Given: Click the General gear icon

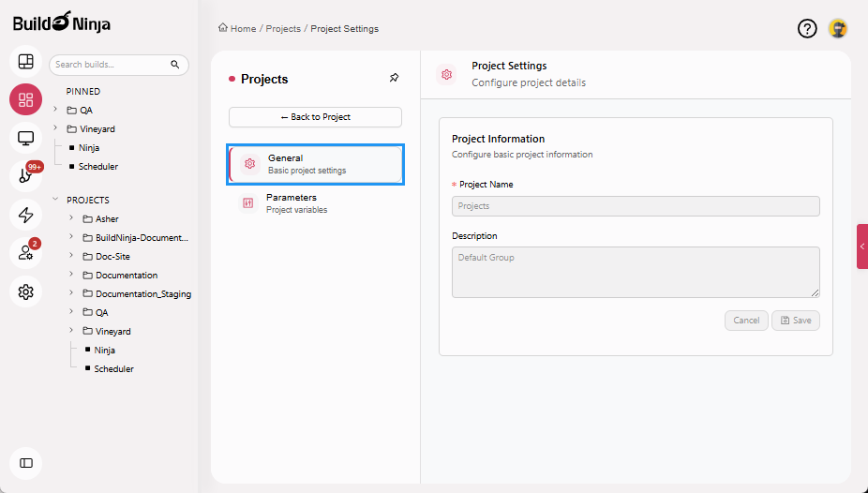Looking at the screenshot, I should click(250, 164).
